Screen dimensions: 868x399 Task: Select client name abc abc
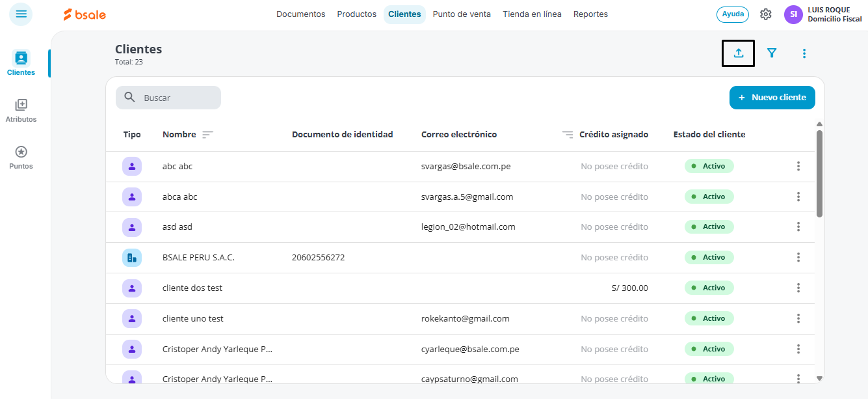[178, 166]
